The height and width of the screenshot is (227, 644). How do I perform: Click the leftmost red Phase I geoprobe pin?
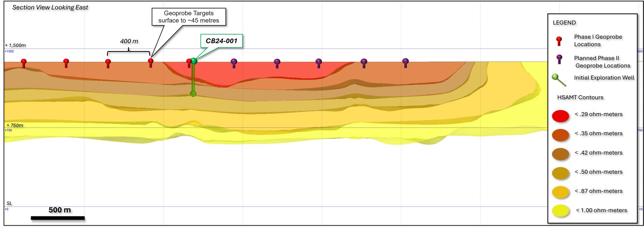pyautogui.click(x=24, y=62)
